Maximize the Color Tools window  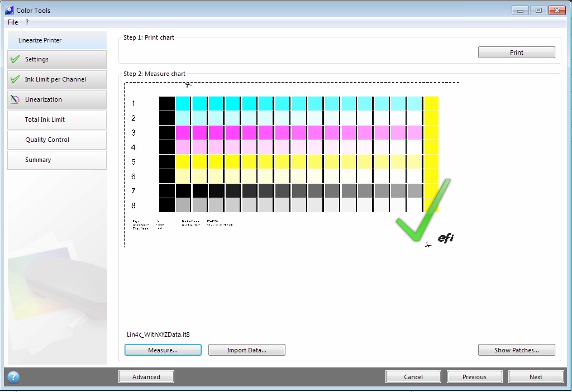538,11
